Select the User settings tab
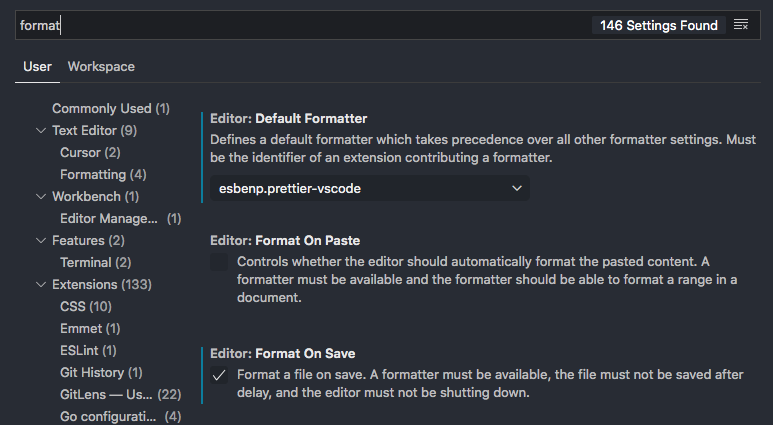The image size is (773, 425). [37, 67]
